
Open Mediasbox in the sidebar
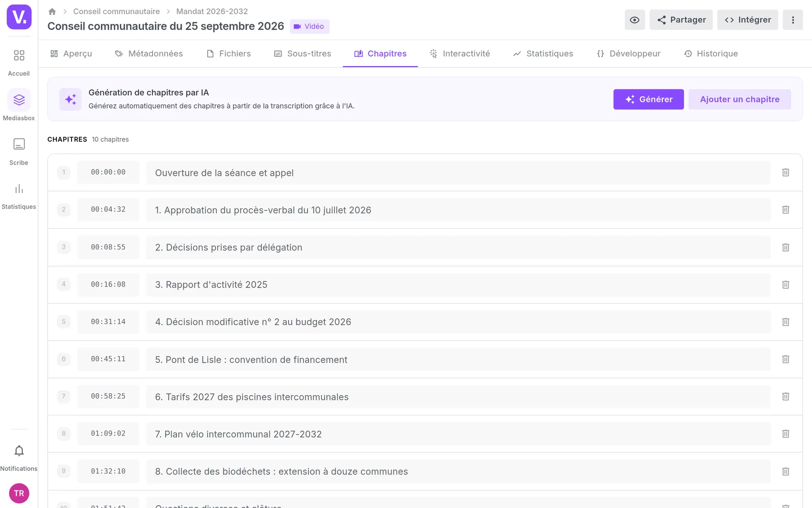click(19, 106)
